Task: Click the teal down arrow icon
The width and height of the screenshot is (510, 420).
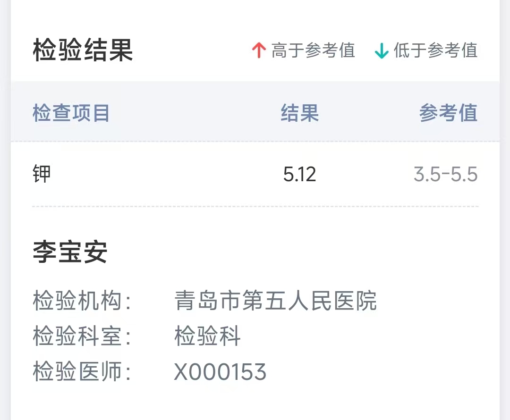Action: pos(381,50)
